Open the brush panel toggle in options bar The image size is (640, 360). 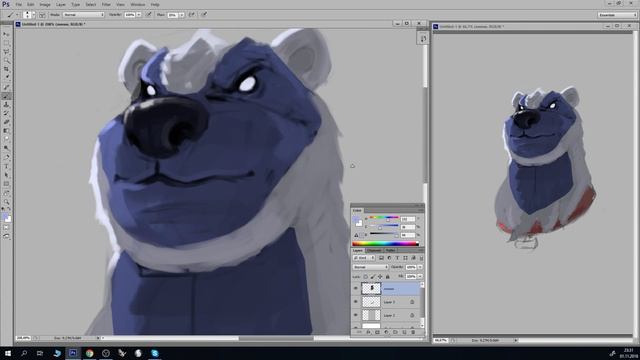pyautogui.click(x=42, y=15)
